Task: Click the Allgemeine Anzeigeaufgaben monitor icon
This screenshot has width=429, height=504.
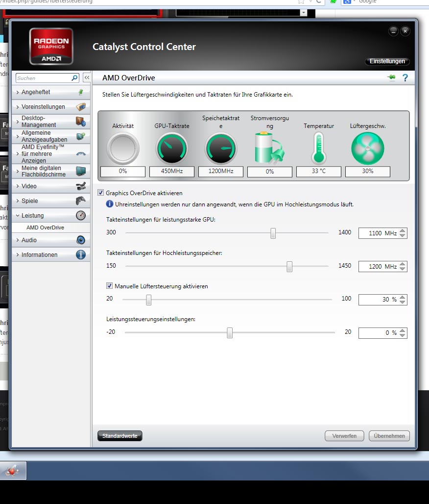Action: [x=81, y=136]
